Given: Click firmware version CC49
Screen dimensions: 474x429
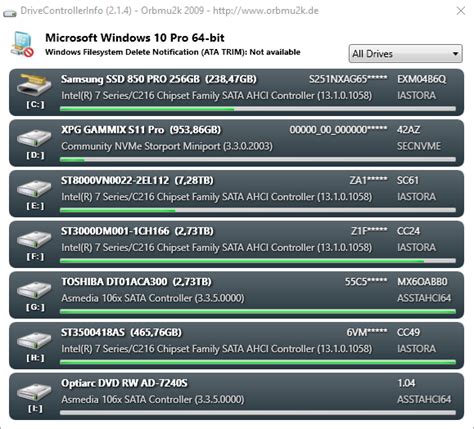Looking at the screenshot, I should point(408,332).
